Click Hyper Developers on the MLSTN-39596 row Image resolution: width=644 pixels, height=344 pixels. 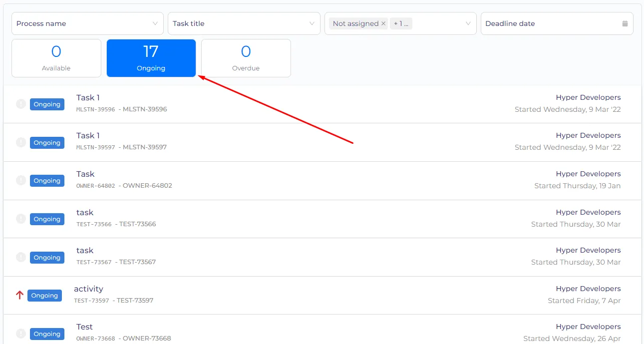[588, 97]
